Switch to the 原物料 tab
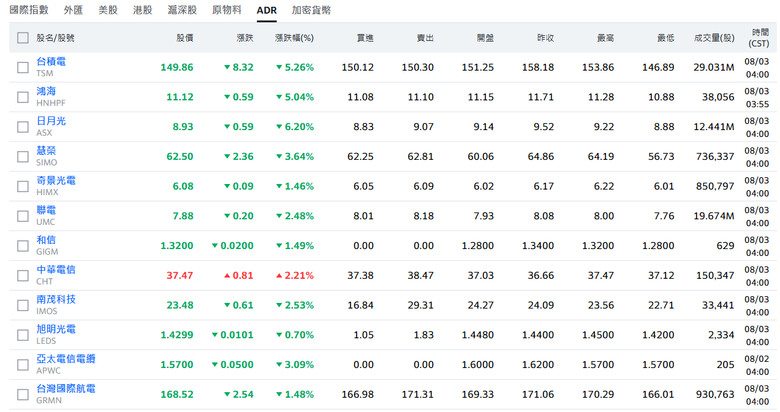 (x=227, y=10)
